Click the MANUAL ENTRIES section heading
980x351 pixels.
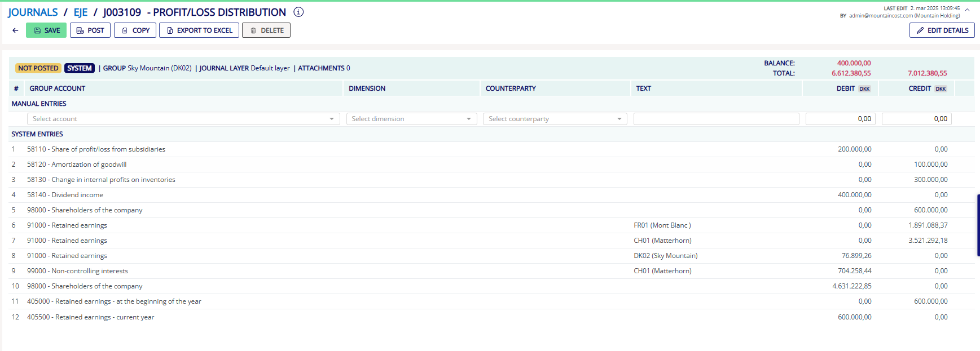coord(39,104)
